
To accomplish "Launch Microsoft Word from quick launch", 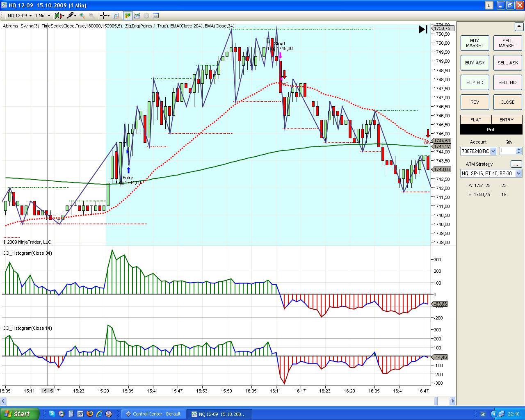I will click(80, 414).
